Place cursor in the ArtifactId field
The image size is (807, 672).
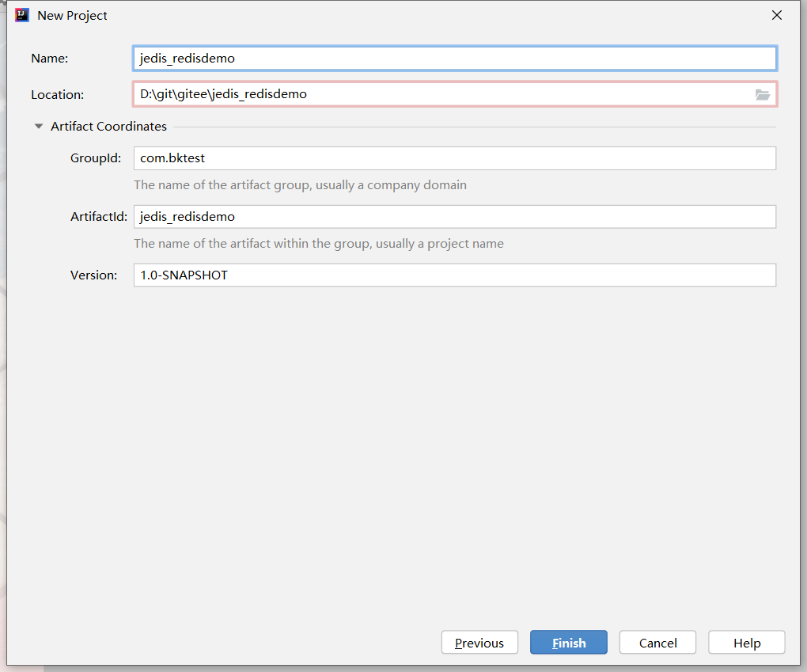pos(454,217)
